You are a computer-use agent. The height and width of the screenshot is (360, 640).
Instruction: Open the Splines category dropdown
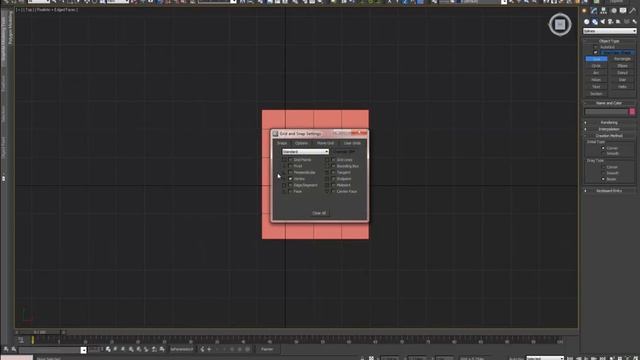pos(609,31)
